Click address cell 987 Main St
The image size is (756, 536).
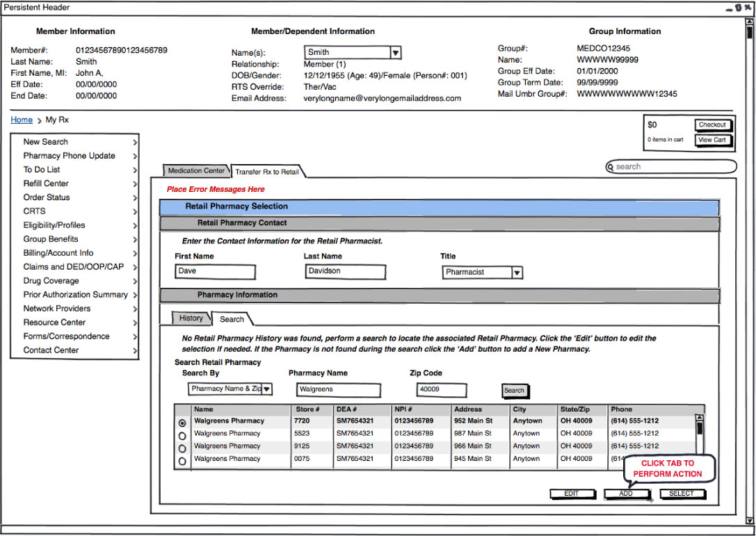click(472, 433)
